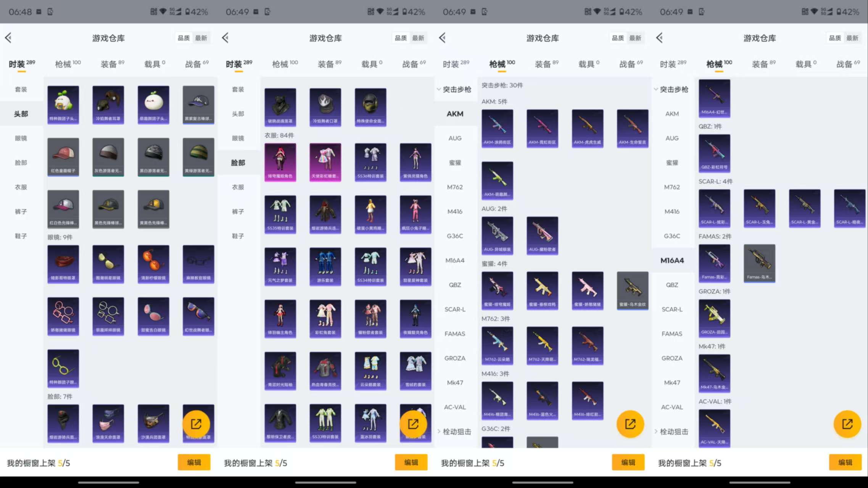Viewport: 868px width, 488px height.
Task: Switch to the 装备 equipment tab
Action: 109,63
